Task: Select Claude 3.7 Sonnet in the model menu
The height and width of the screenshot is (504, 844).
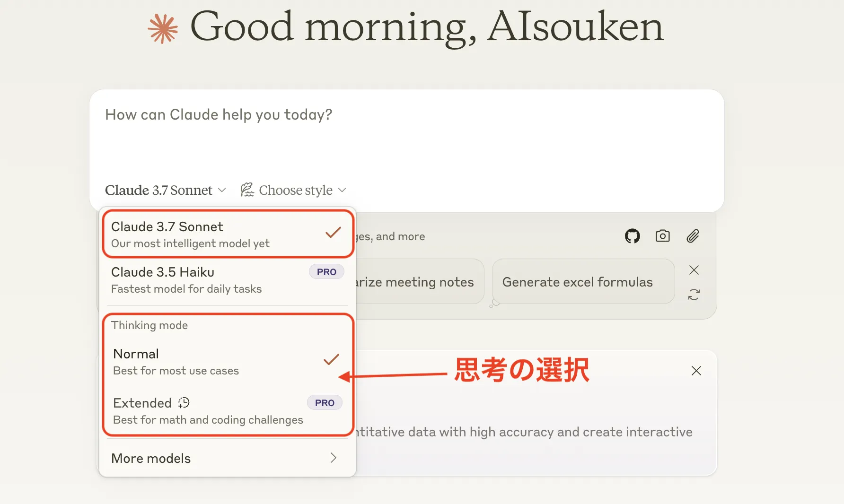Action: pyautogui.click(x=228, y=235)
